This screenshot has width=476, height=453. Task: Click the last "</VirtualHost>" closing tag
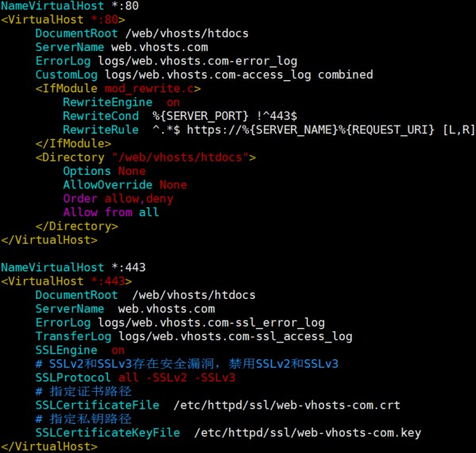coord(49,447)
